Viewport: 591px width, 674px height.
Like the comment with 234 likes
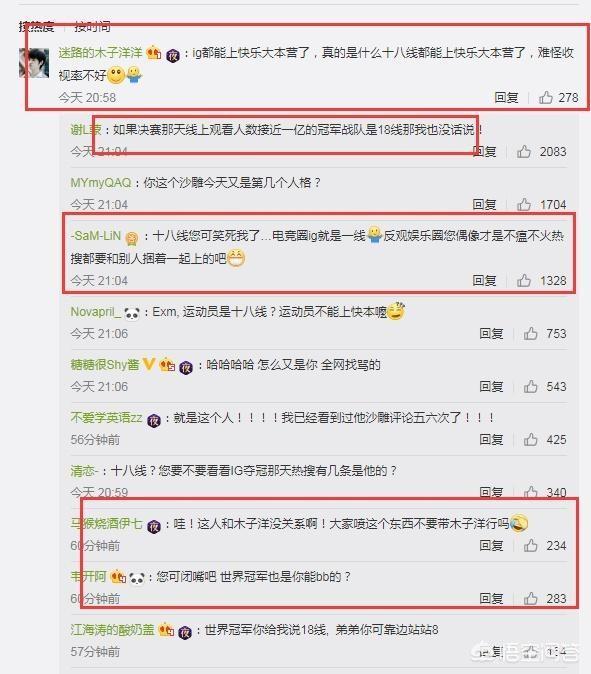pos(530,545)
